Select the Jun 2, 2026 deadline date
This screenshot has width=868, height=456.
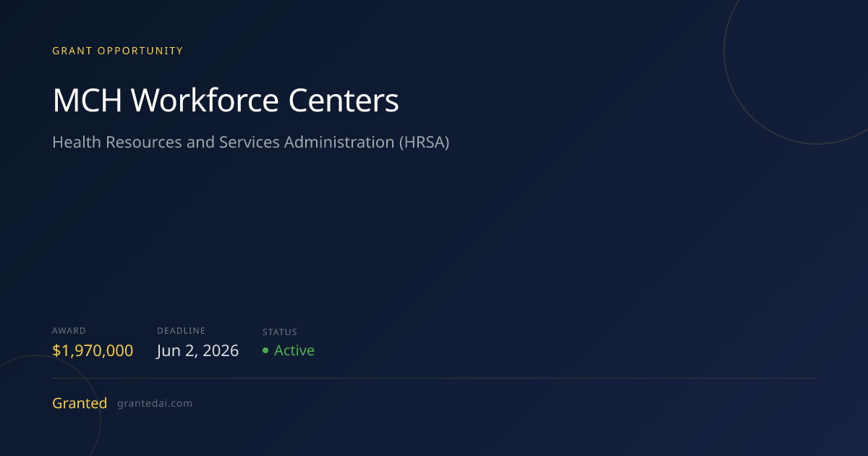point(198,351)
